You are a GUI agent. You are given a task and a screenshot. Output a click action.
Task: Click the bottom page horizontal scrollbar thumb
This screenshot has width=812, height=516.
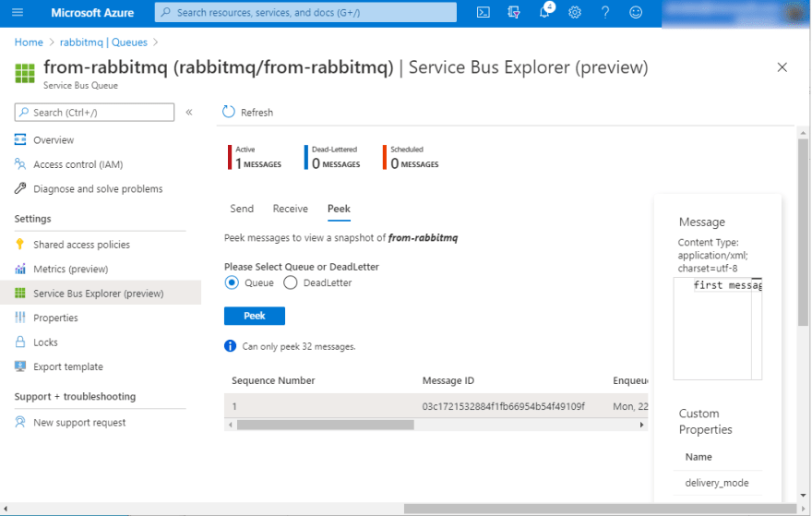pos(600,509)
